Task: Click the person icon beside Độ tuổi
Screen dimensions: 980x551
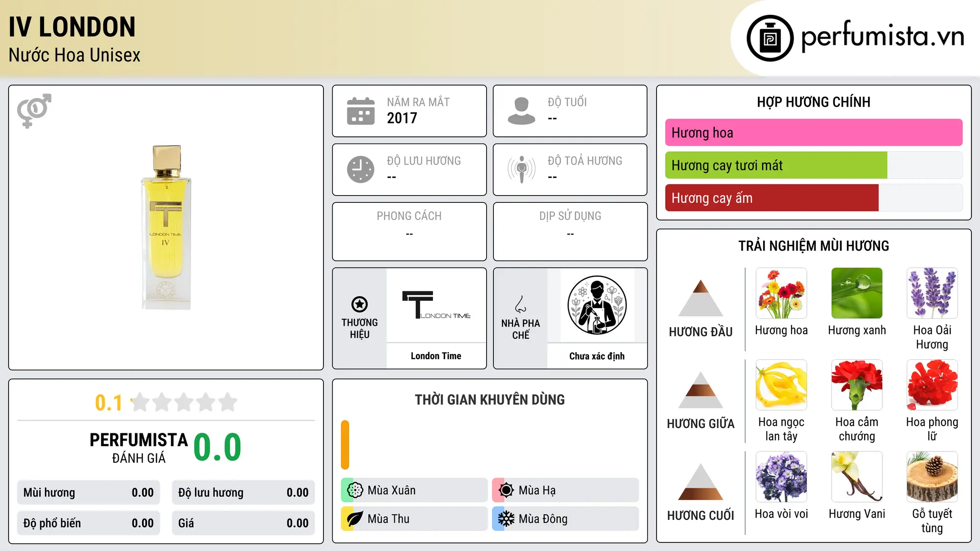Action: pos(521,111)
